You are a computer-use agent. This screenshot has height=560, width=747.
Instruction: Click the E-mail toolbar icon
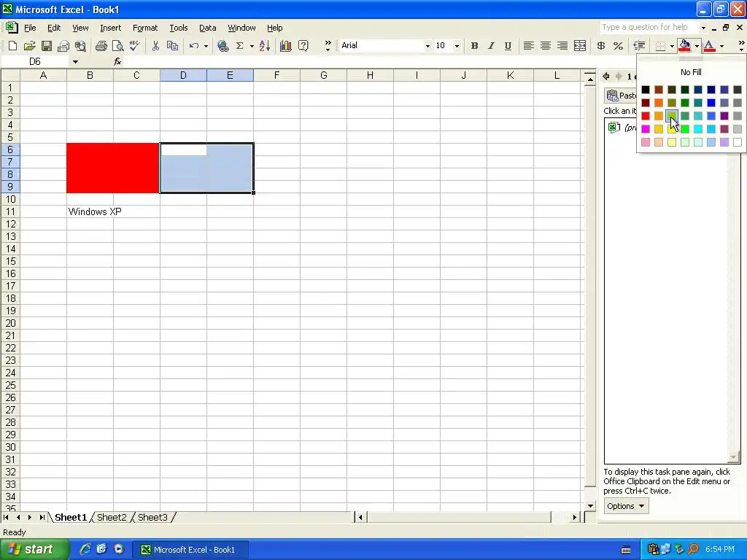[x=63, y=46]
